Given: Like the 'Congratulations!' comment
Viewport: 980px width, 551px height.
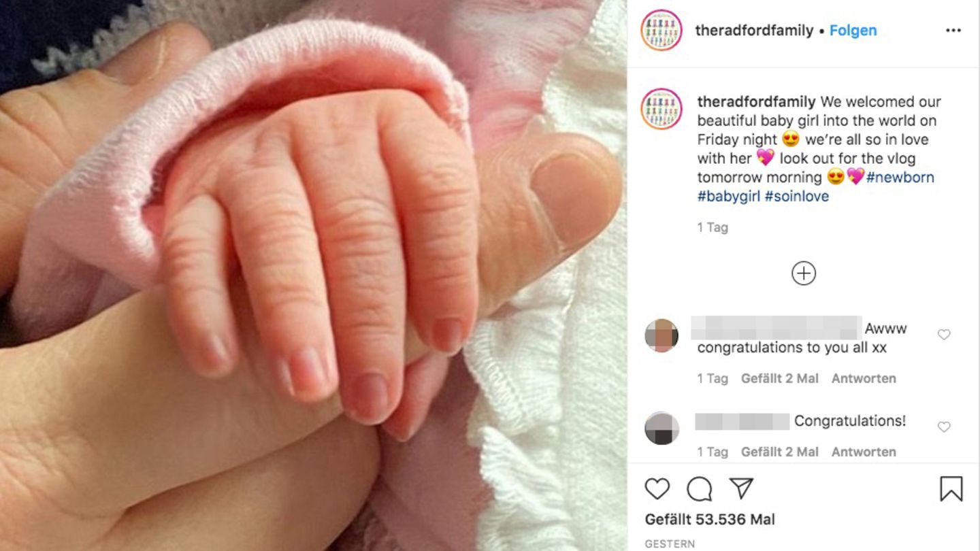Looking at the screenshot, I should coord(944,427).
